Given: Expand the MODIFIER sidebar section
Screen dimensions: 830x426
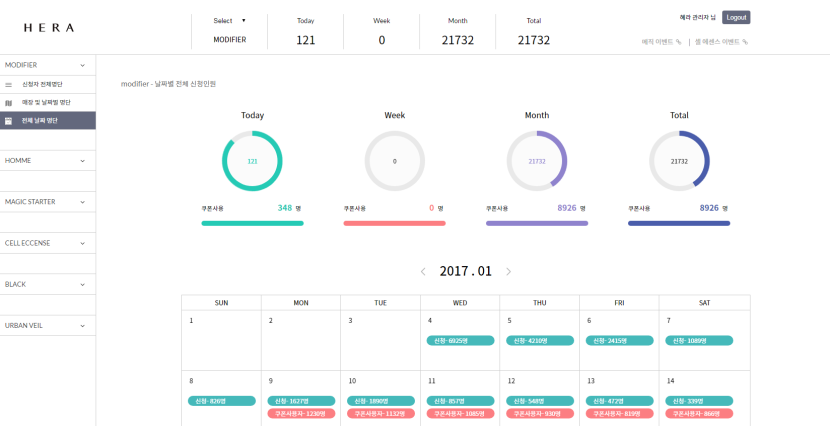Looking at the screenshot, I should (48, 65).
